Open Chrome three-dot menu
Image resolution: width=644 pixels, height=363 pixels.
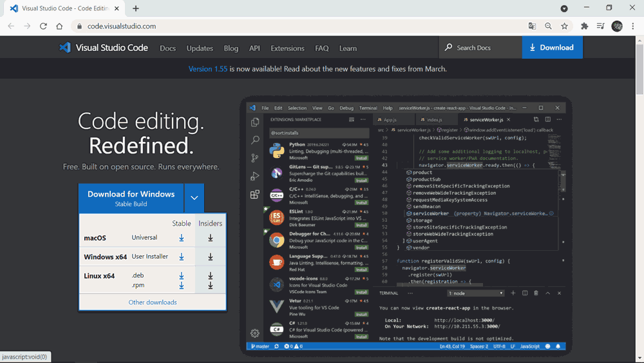(x=633, y=26)
